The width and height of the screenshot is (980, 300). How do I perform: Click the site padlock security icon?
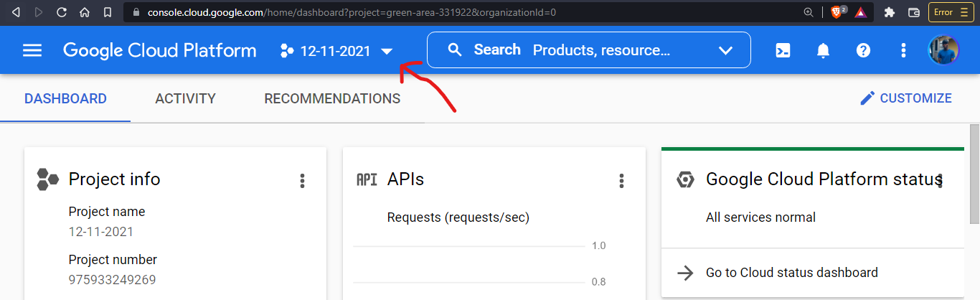coord(135,12)
